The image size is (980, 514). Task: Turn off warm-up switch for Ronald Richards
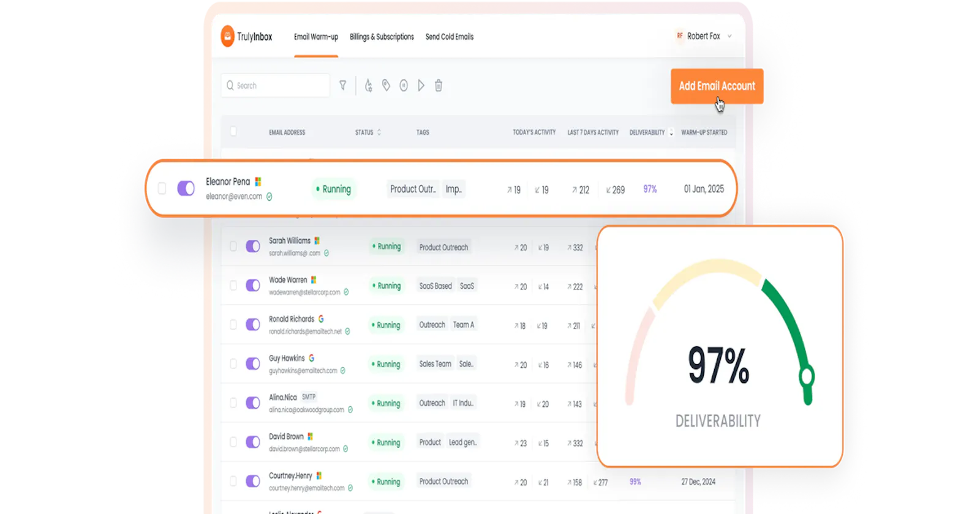[253, 324]
